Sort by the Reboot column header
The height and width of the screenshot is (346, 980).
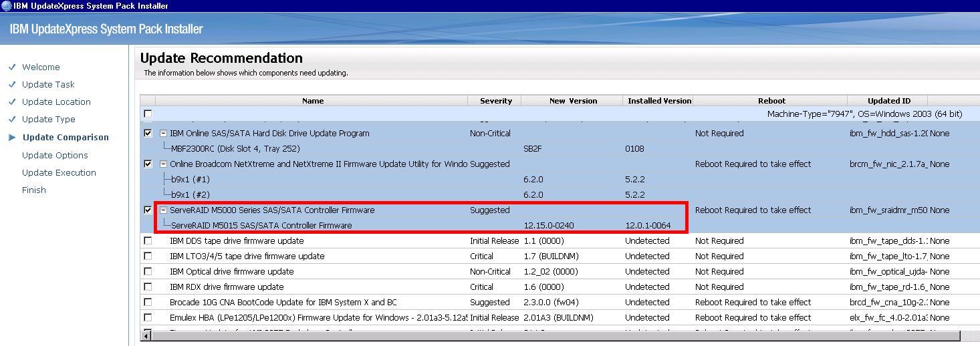coord(771,101)
